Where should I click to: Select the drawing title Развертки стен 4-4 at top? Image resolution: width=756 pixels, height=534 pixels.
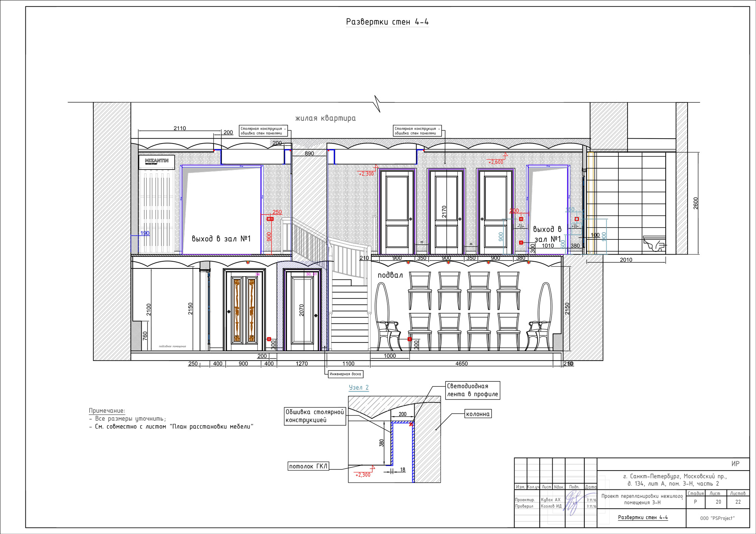point(387,22)
